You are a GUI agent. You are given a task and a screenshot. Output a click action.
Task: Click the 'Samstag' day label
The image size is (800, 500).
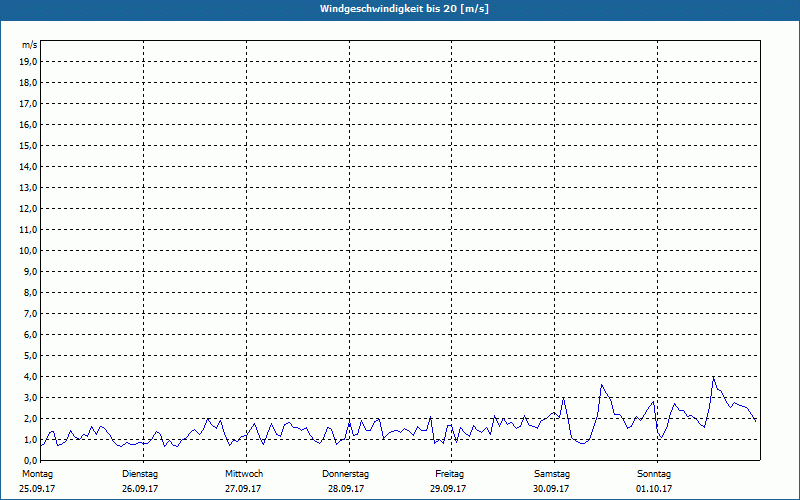point(552,474)
